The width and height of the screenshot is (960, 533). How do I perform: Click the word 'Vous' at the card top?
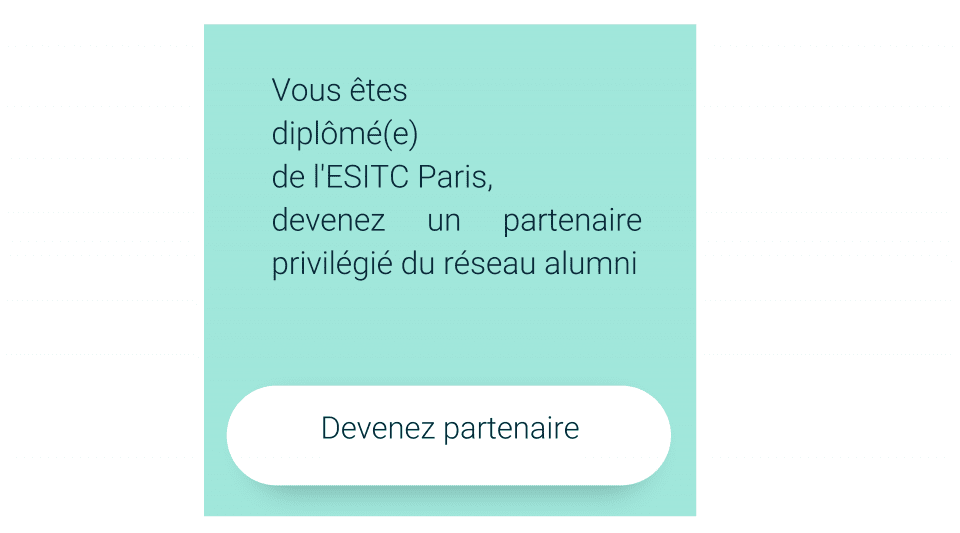[306, 91]
